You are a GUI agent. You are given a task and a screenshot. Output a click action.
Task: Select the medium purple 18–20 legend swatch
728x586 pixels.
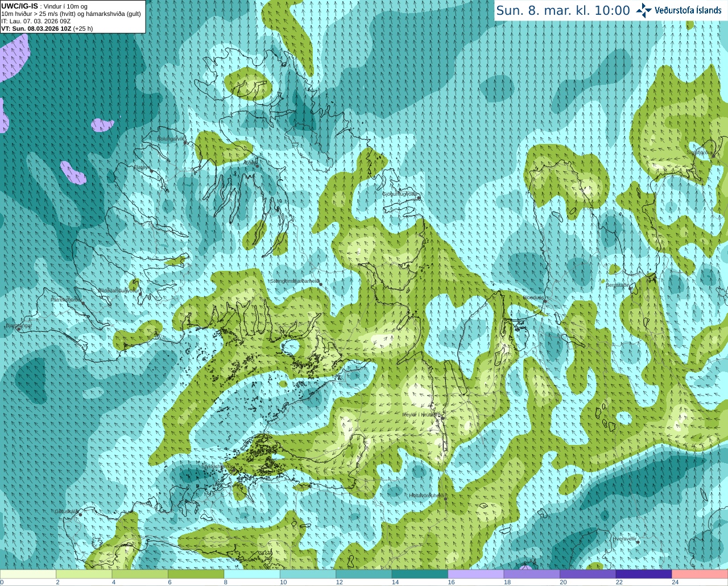pos(532,574)
